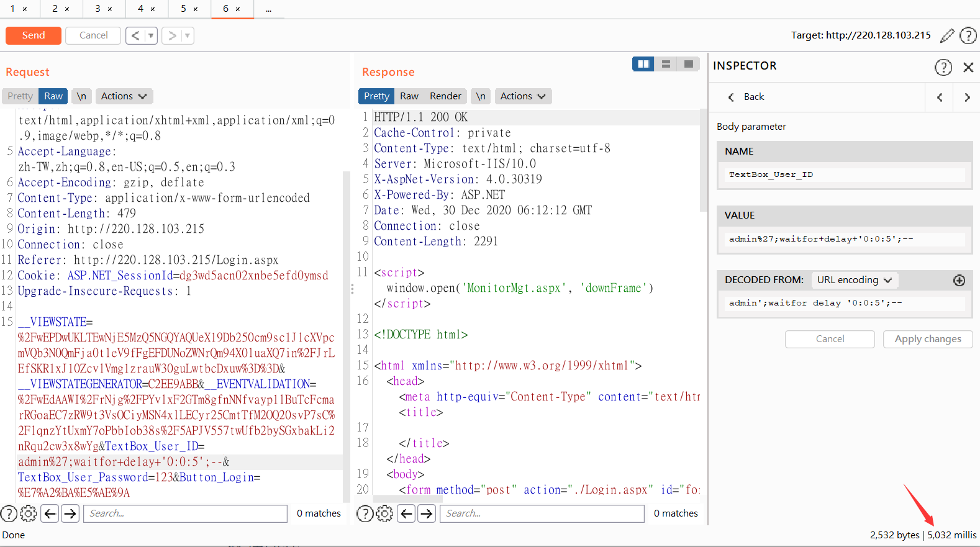The image size is (980, 547).
Task: Select combined single-pane layout view
Action: [688, 64]
